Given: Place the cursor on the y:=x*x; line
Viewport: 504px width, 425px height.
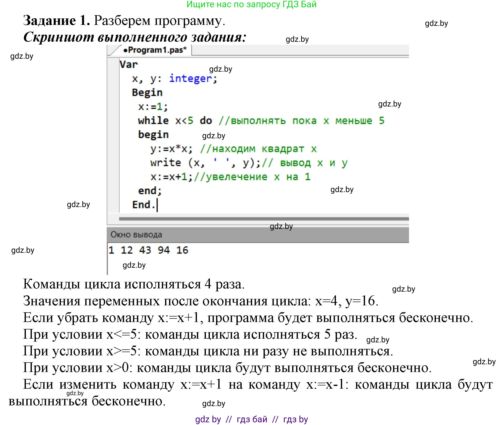Looking at the screenshot, I should tap(171, 149).
